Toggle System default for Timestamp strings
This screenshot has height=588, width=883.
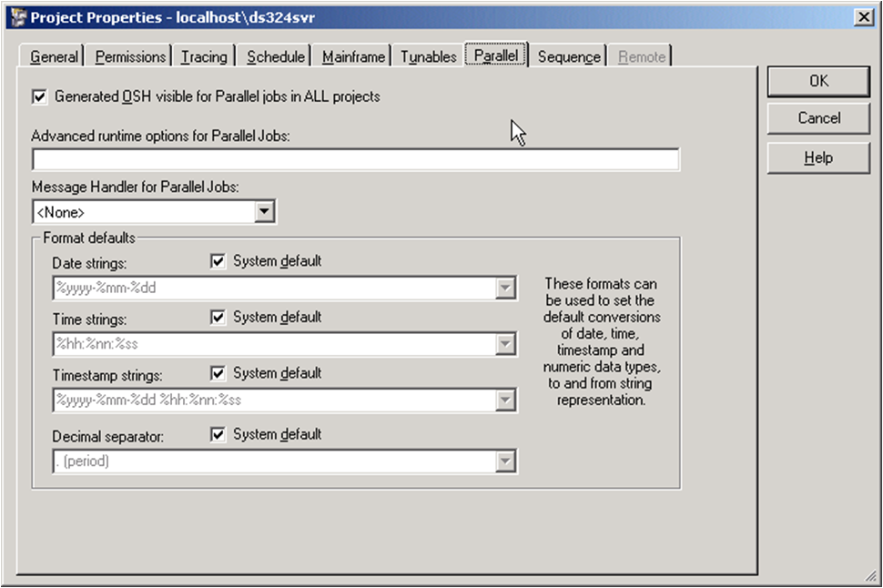point(218,373)
